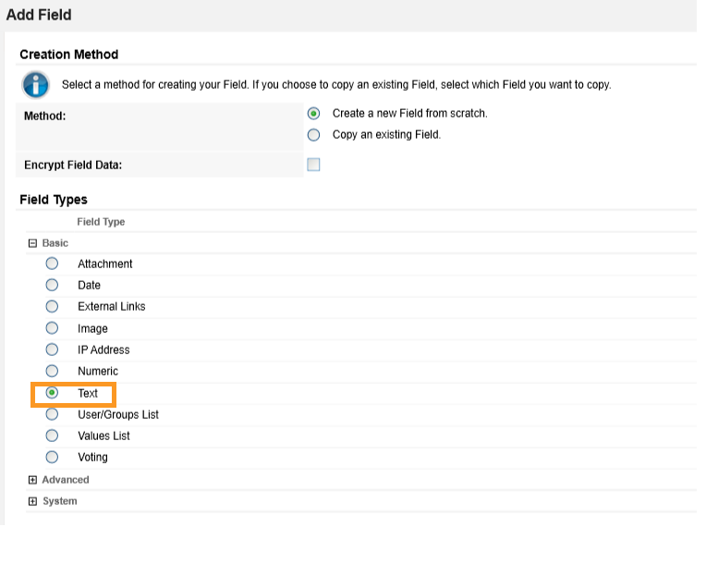Select 'Copy an existing Field' option
The width and height of the screenshot is (718, 588).
pos(314,135)
